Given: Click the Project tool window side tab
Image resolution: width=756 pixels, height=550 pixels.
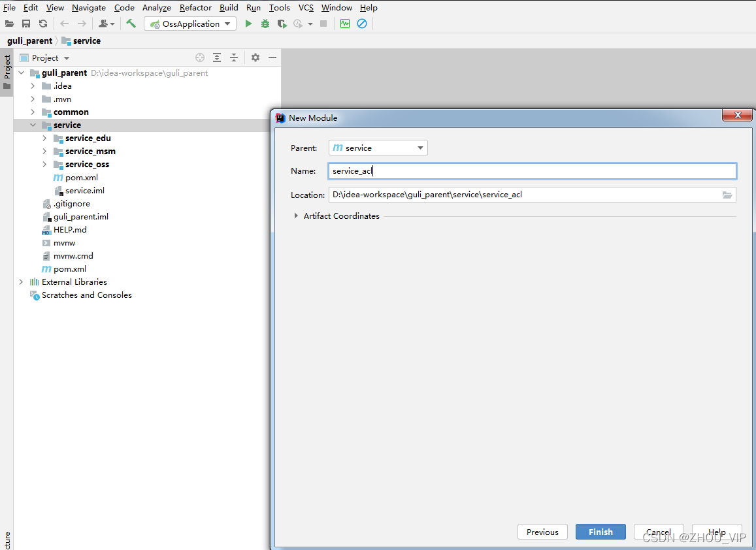Looking at the screenshot, I should coord(7,73).
